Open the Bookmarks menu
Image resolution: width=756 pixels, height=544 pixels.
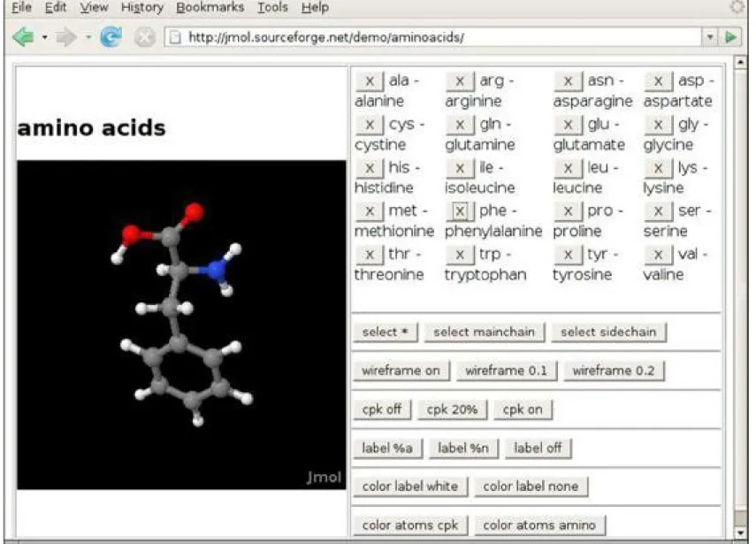pyautogui.click(x=210, y=7)
